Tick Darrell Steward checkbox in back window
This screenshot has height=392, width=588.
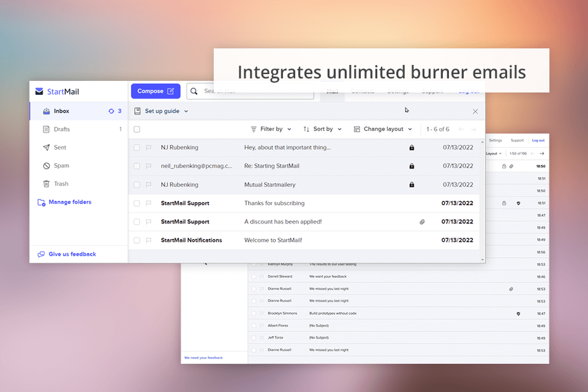coord(254,276)
